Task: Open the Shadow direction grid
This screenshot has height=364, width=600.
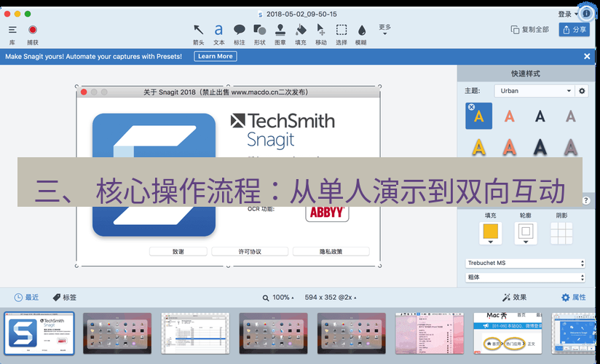Action: [561, 233]
